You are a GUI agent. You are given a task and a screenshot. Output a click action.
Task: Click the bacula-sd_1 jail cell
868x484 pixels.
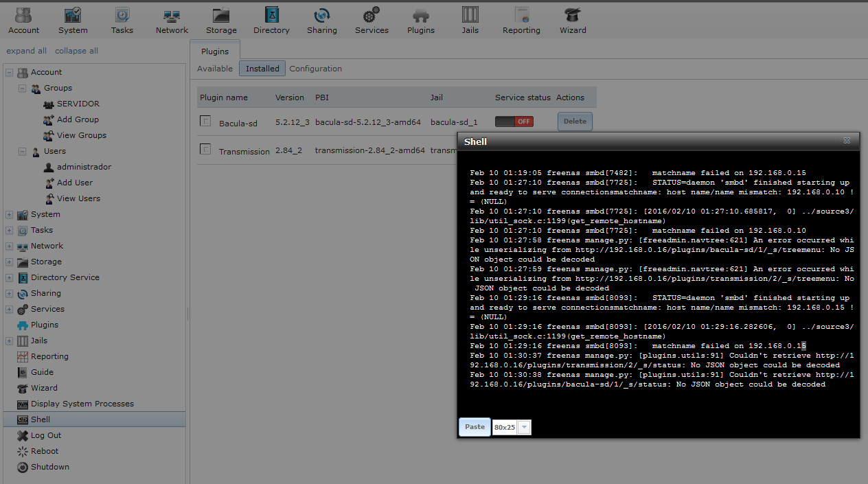(x=454, y=122)
